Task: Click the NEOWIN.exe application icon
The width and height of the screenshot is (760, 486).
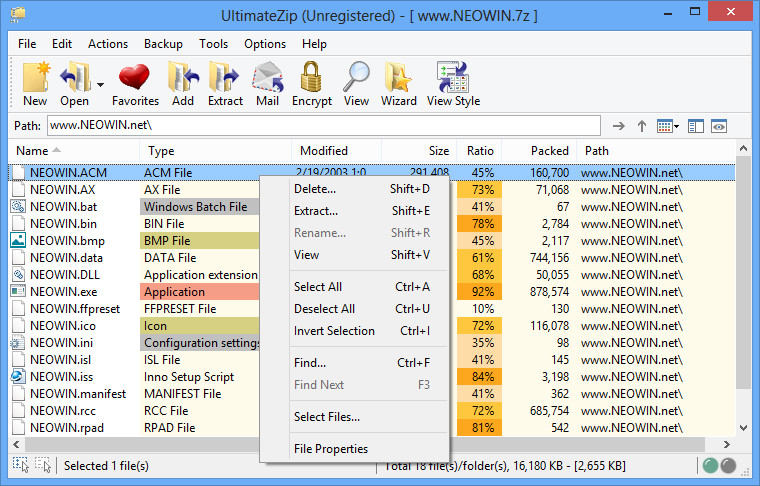Action: point(18,291)
